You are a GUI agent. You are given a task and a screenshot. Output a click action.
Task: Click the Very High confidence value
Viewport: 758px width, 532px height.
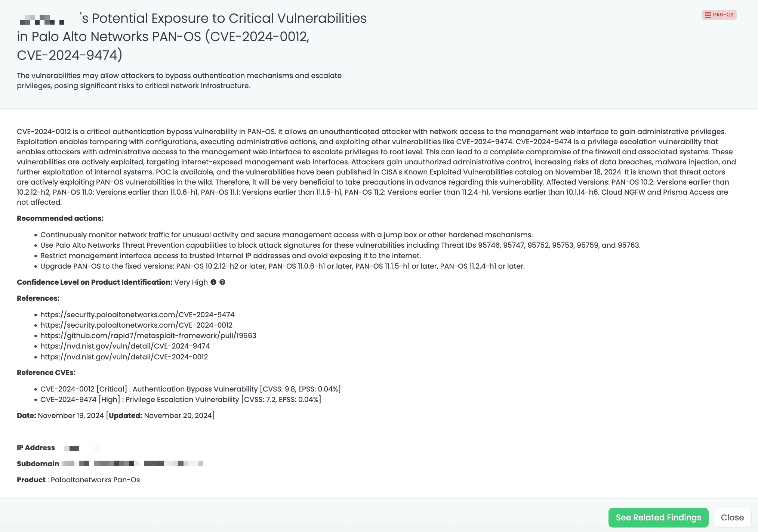191,282
